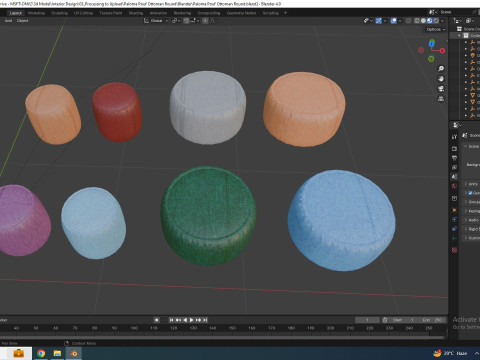The width and height of the screenshot is (480, 360).
Task: Jump to the first frame
Action: coord(171,320)
